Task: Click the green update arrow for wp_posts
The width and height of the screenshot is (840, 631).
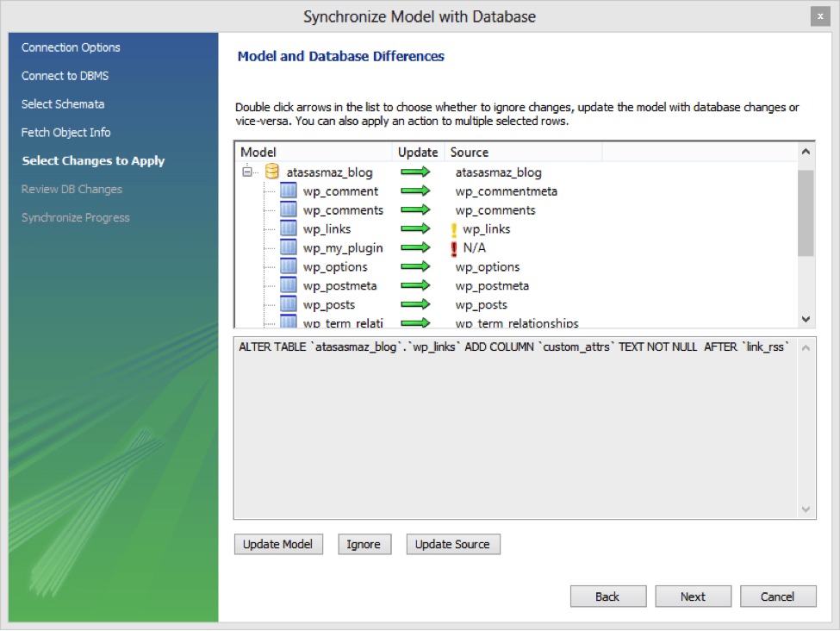Action: 416,304
